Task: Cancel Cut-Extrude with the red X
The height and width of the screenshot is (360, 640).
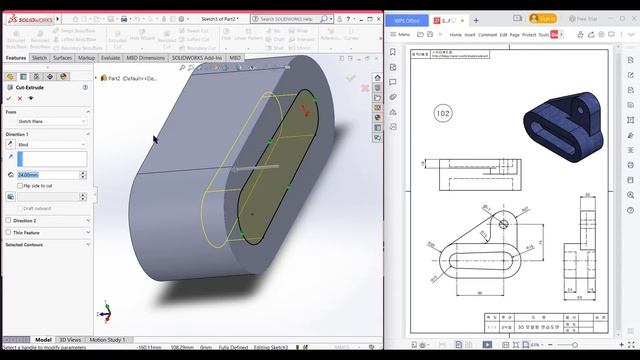Action: click(20, 98)
